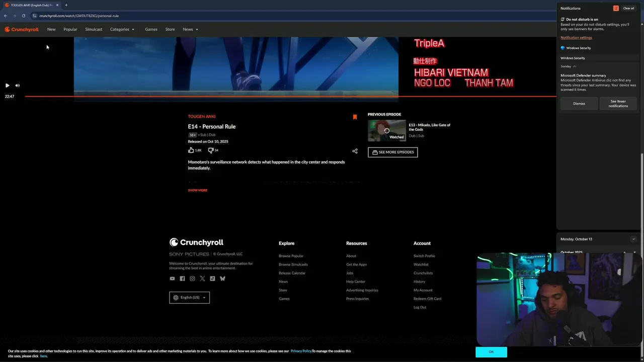Image resolution: width=644 pixels, height=362 pixels.
Task: Open the Store menu item
Action: [170, 29]
